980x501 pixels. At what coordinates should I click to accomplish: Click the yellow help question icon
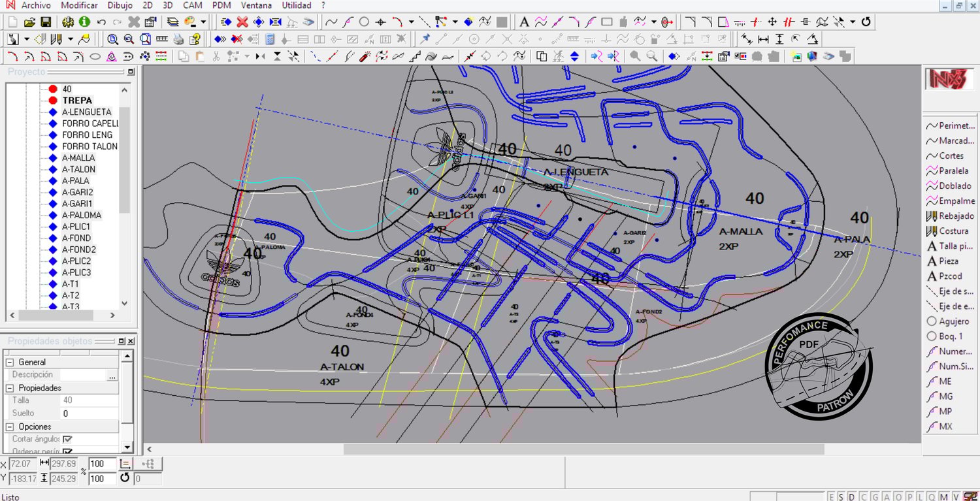pyautogui.click(x=194, y=39)
